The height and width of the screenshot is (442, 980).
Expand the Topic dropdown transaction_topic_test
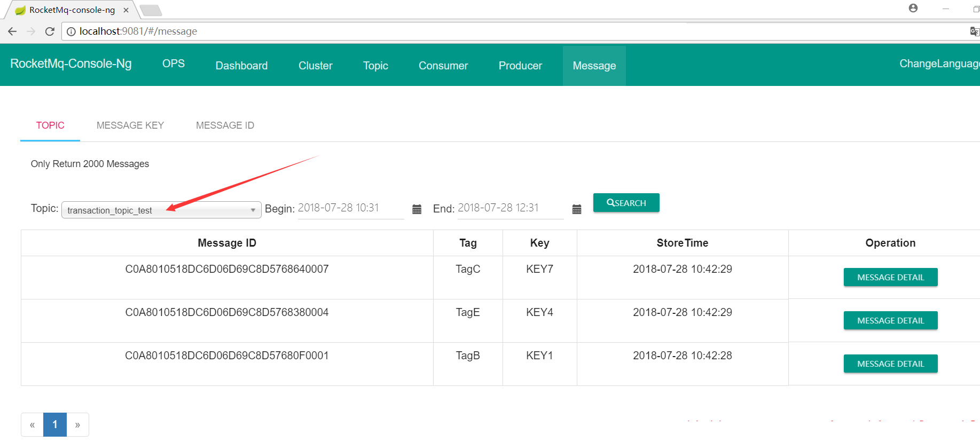[x=161, y=210]
